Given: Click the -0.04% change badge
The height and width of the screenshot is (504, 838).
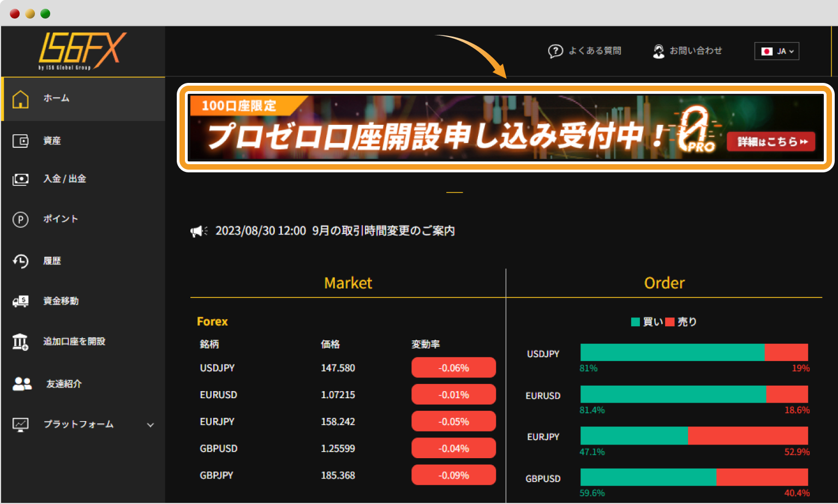Looking at the screenshot, I should (453, 448).
